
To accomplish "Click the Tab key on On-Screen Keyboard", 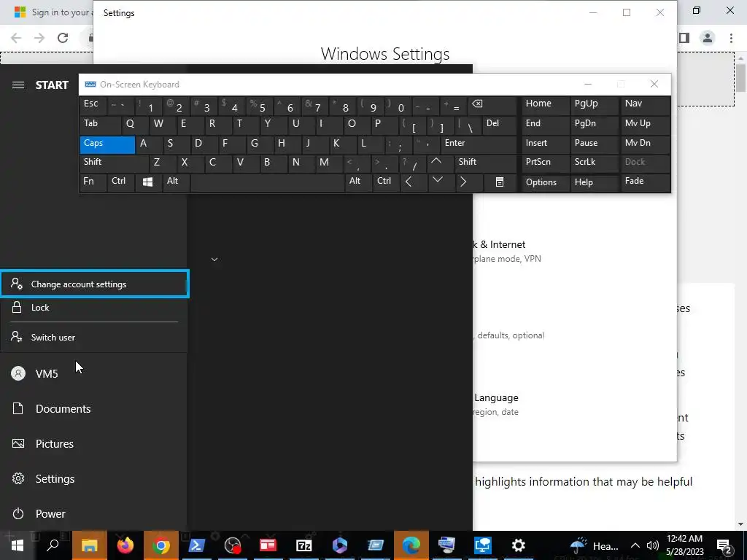I will pos(101,125).
